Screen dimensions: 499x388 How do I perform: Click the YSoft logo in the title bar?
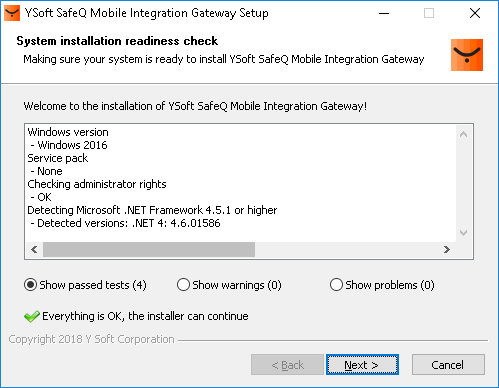point(12,13)
